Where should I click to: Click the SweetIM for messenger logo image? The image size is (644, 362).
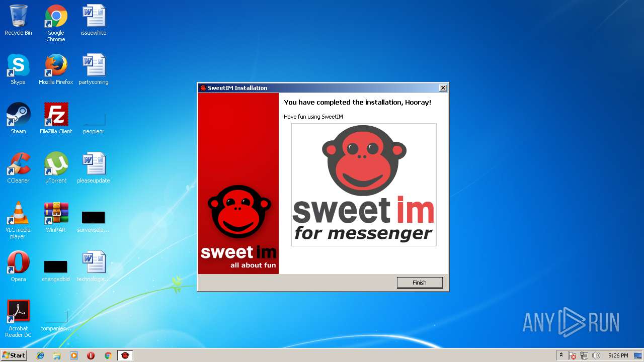tap(364, 185)
